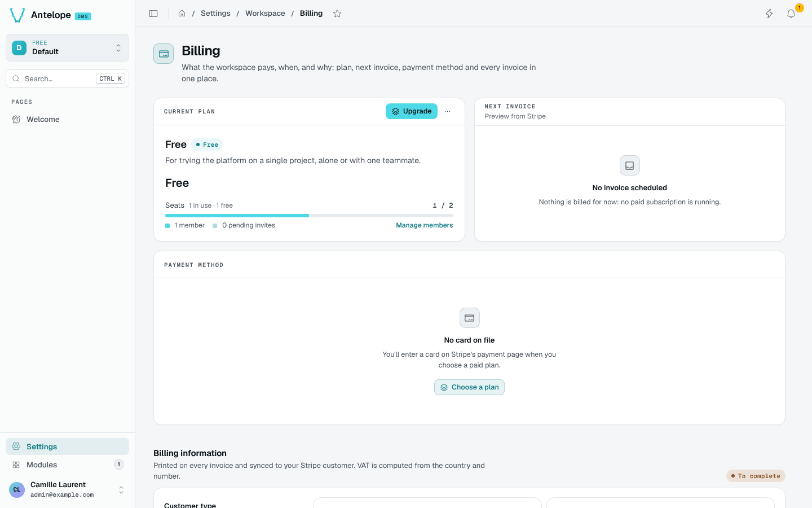
Task: Click the '1 member' legend text
Action: [189, 225]
